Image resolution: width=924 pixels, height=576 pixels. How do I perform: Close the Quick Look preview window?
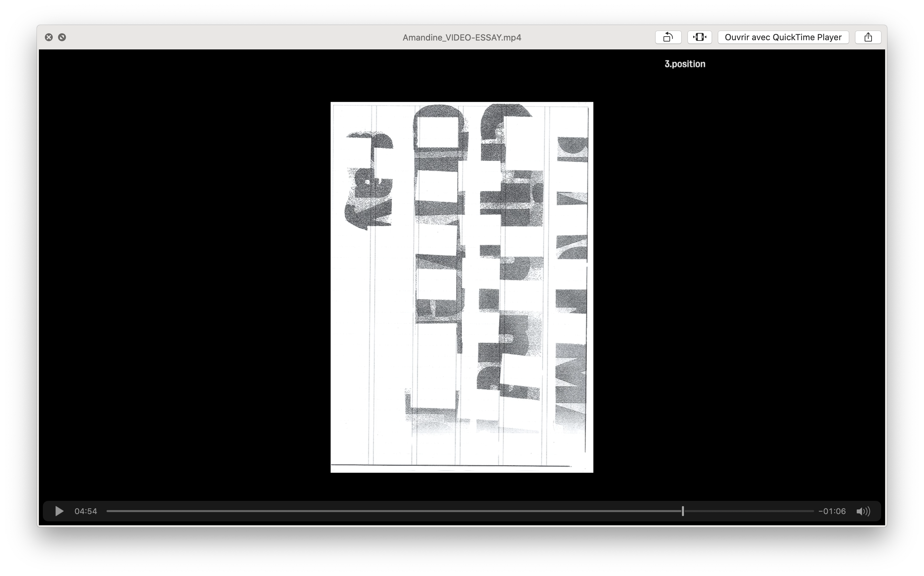pyautogui.click(x=49, y=37)
